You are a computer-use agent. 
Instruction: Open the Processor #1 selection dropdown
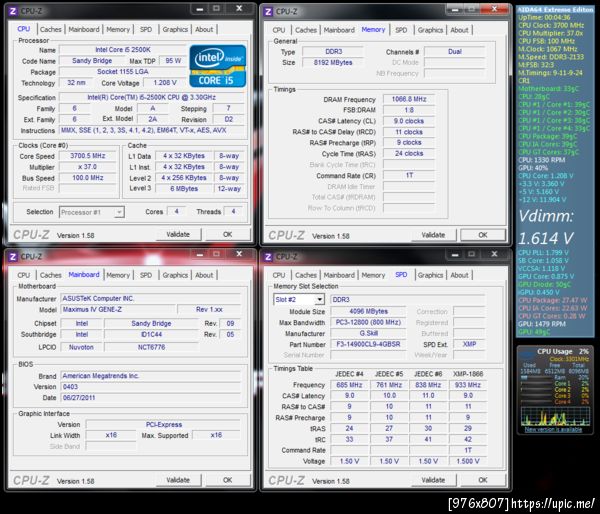pyautogui.click(x=92, y=212)
